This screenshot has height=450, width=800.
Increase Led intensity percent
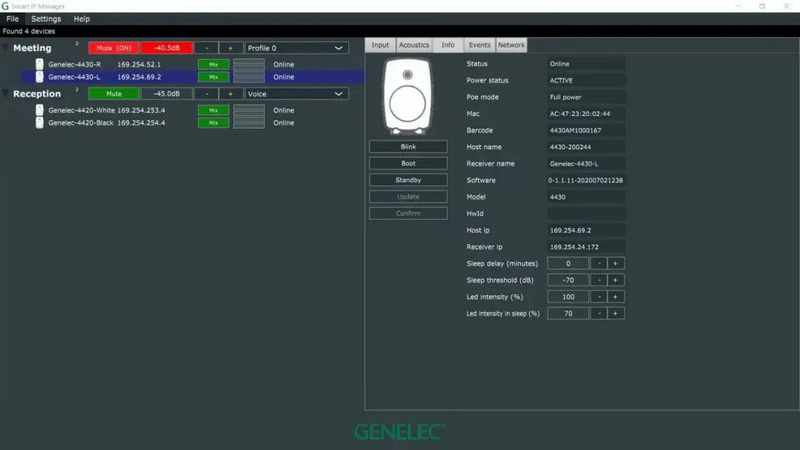tap(615, 296)
